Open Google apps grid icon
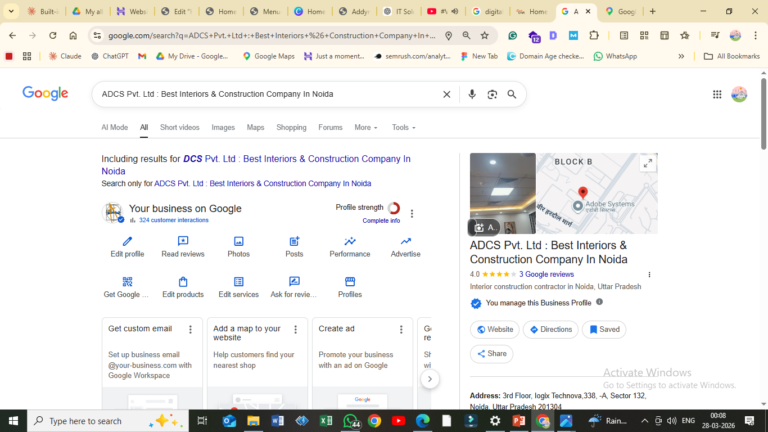This screenshot has height=432, width=768. pos(717,94)
